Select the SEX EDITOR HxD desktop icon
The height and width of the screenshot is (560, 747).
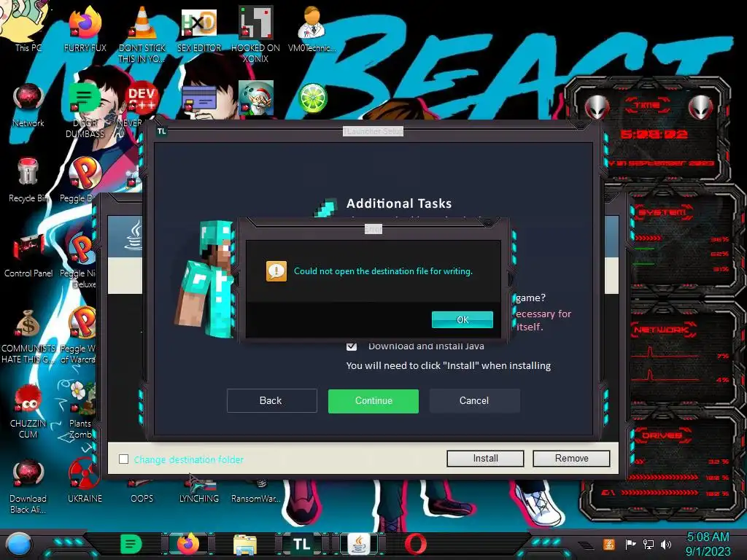(199, 28)
